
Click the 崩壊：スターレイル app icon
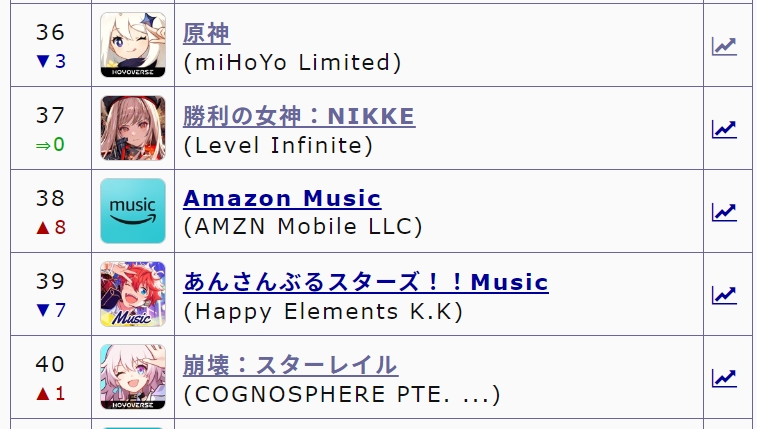[x=133, y=377]
